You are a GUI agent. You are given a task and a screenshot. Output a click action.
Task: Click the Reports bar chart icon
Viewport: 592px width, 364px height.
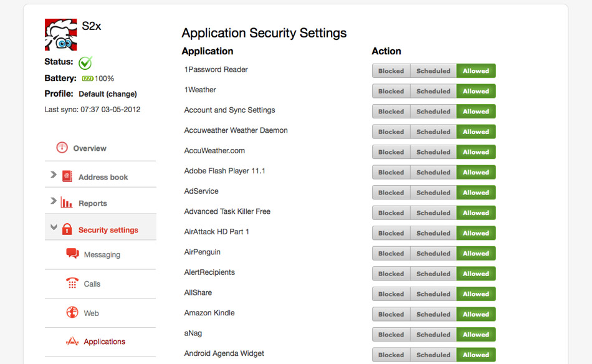[67, 203]
